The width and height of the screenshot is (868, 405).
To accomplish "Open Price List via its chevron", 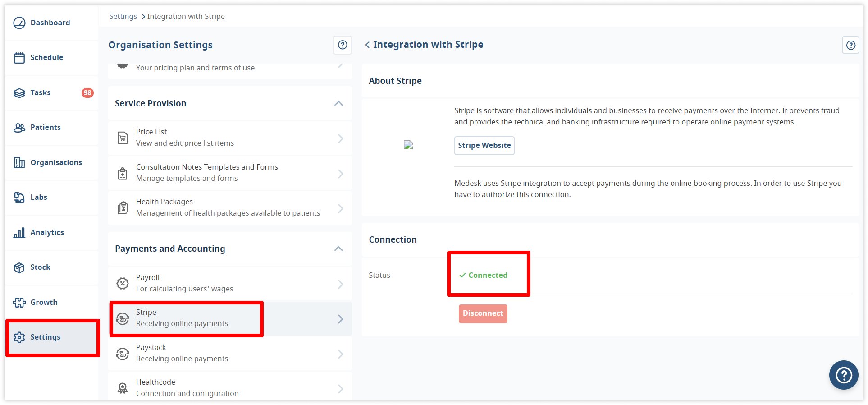I will pos(341,138).
